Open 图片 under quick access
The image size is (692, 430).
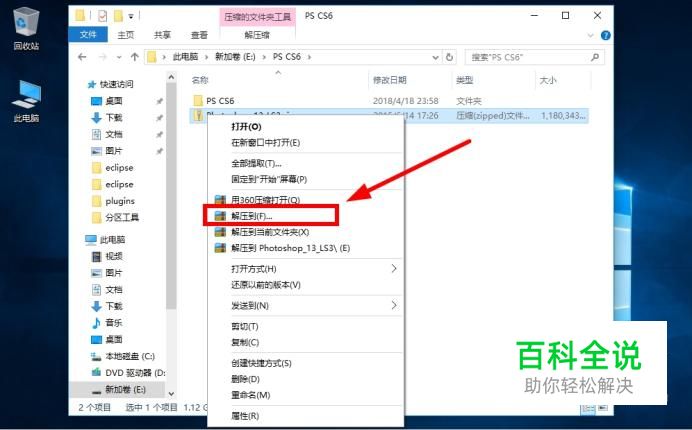point(113,151)
